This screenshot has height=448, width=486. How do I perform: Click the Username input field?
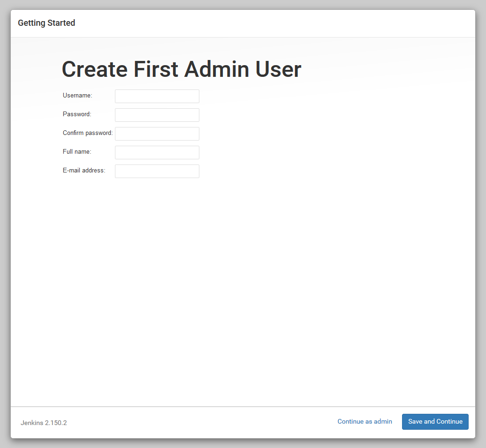[157, 97]
